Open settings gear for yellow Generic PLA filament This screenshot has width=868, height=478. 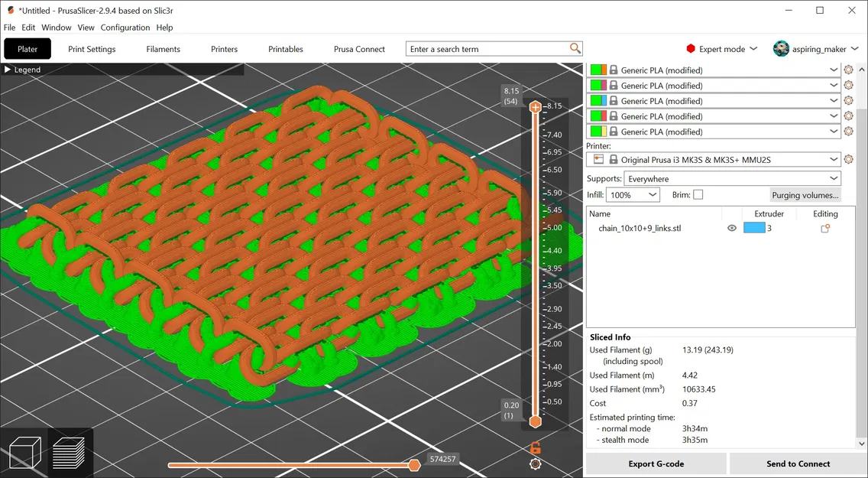click(848, 132)
